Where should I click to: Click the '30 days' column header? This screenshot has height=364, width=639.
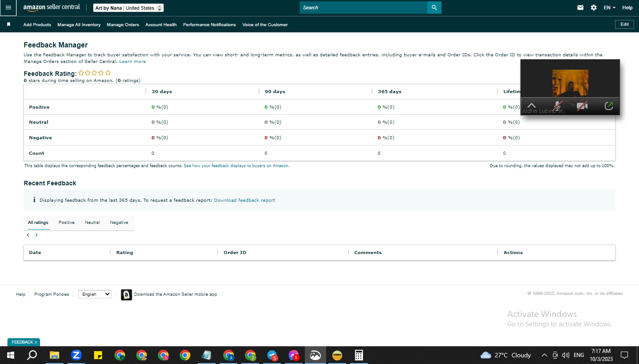162,92
